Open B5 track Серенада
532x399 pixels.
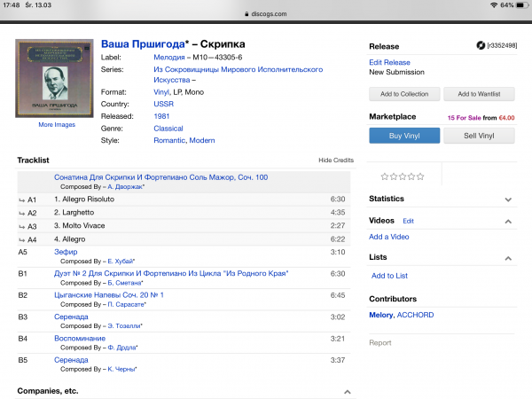point(71,360)
